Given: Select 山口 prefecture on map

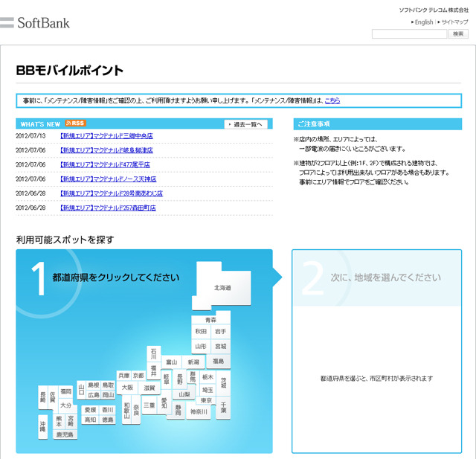Looking at the screenshot, I should (81, 390).
